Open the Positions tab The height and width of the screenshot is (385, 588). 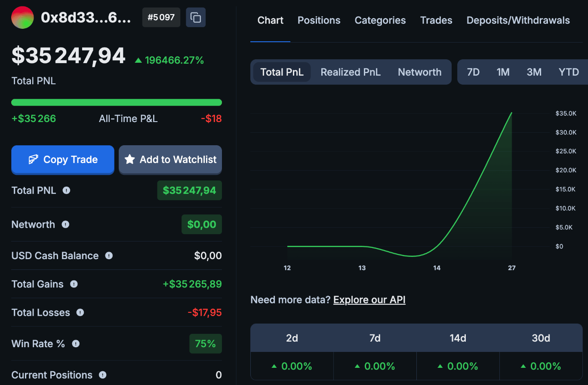tap(319, 20)
